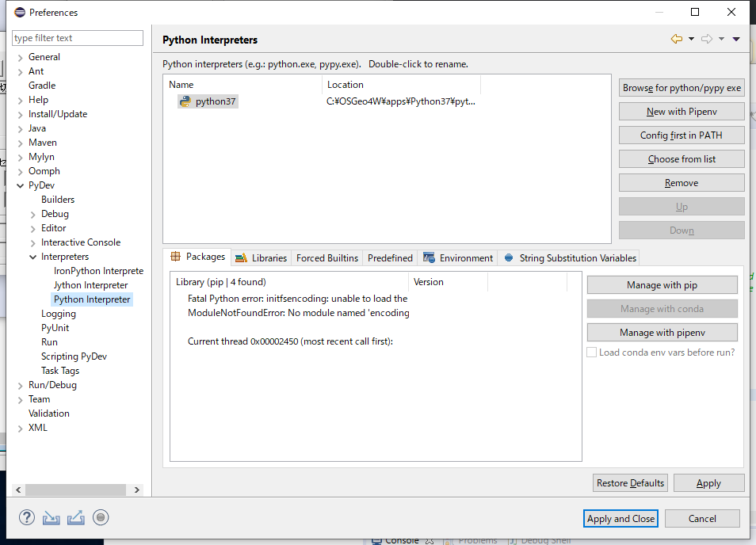This screenshot has width=756, height=545.
Task: Click the help question mark icon
Action: 26,518
